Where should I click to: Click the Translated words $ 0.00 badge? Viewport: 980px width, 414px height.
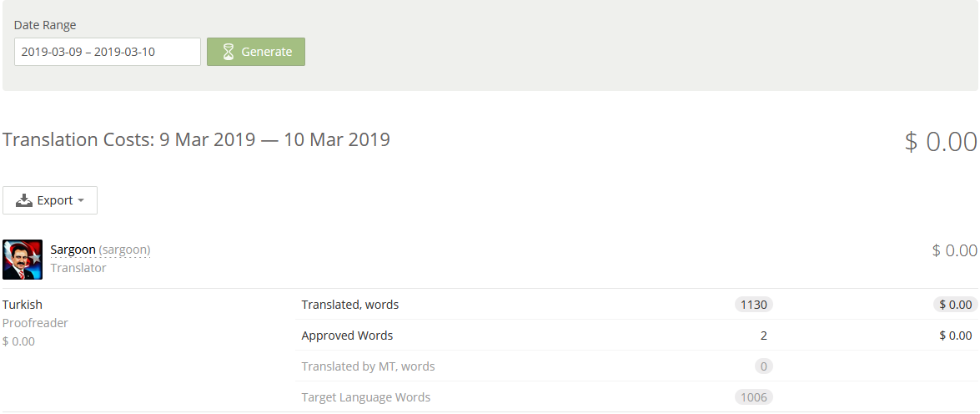[955, 305]
